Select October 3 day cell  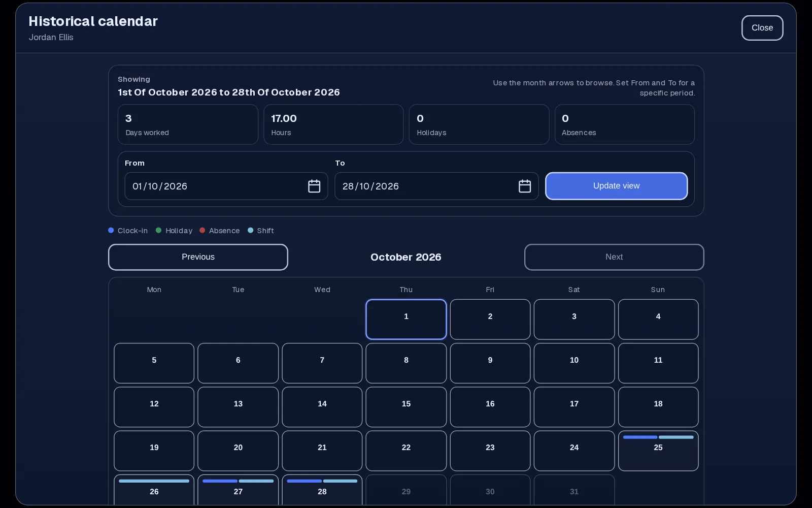pos(574,320)
